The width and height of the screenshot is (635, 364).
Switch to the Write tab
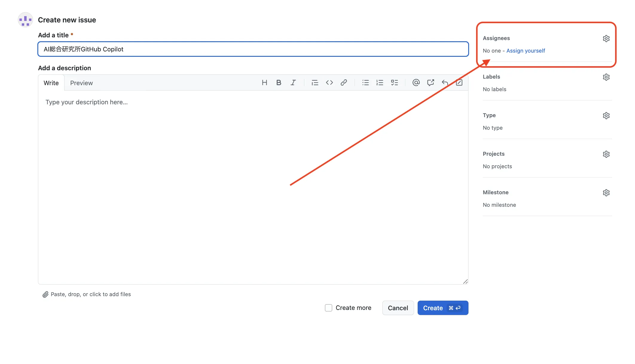(x=51, y=83)
